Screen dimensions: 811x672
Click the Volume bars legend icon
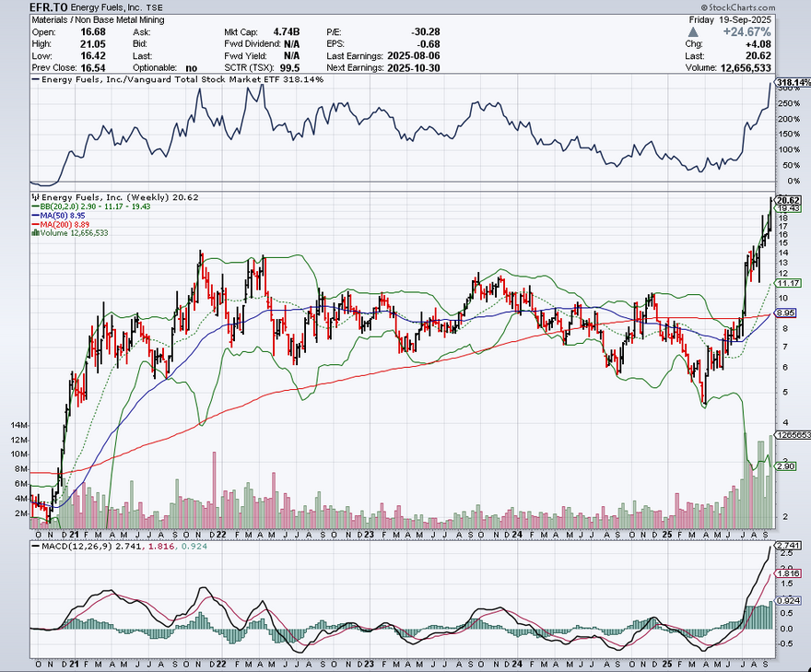pyautogui.click(x=34, y=233)
